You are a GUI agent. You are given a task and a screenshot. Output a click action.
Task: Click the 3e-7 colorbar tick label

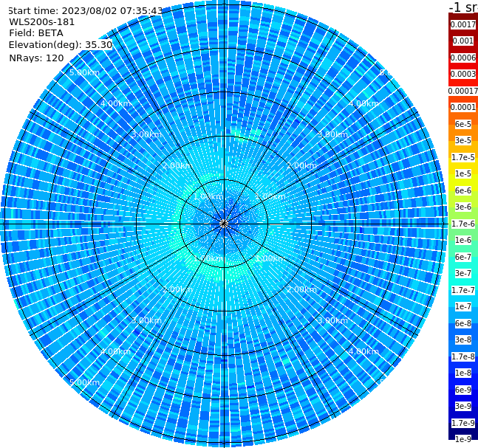coord(463,273)
